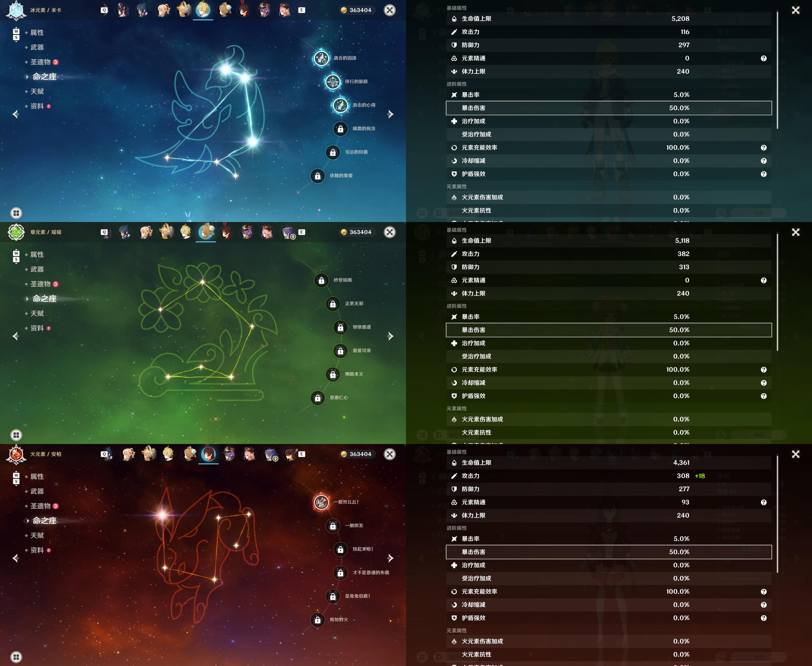Click scrollbar in Yaoyao's attribute panel
The image size is (812, 666).
778,292
